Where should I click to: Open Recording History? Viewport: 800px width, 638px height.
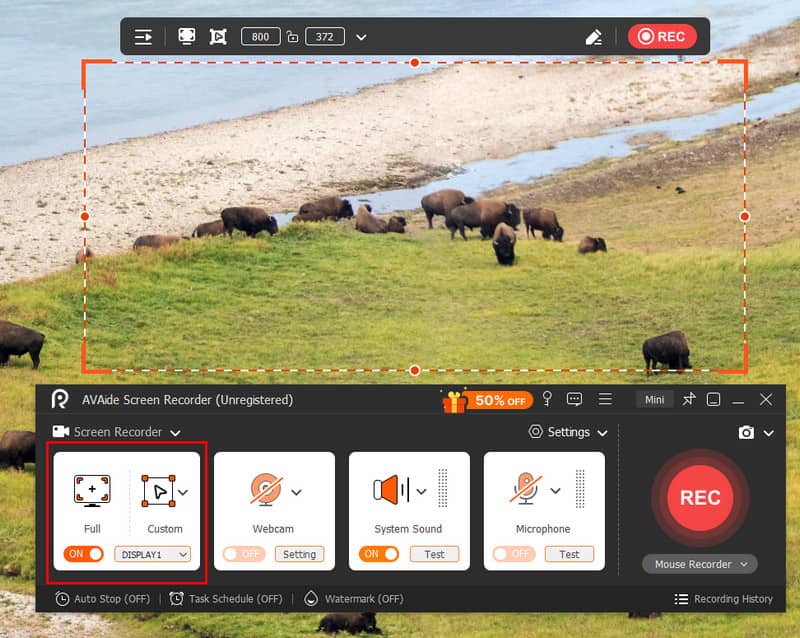pyautogui.click(x=723, y=599)
